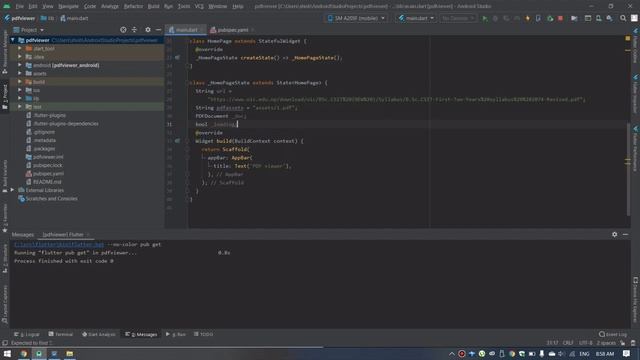The height and width of the screenshot is (360, 640).
Task: Toggle the Layout Captures side panel
Action: coord(5,304)
